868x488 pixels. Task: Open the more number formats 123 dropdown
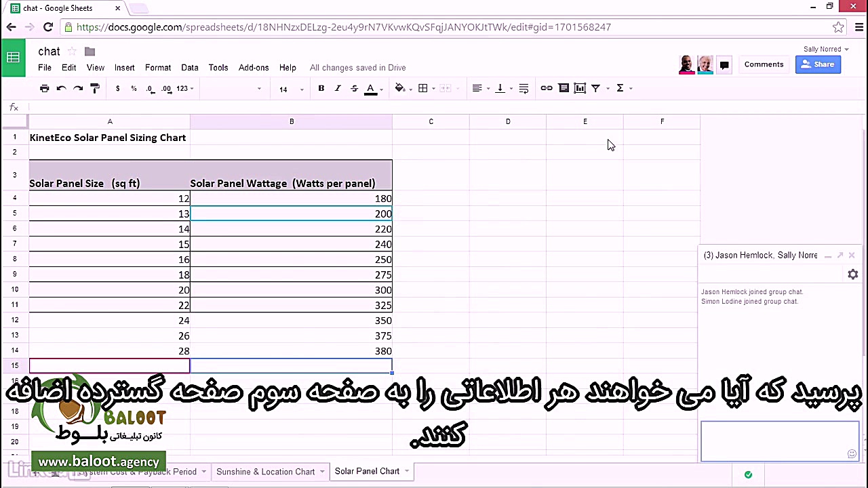tap(182, 88)
